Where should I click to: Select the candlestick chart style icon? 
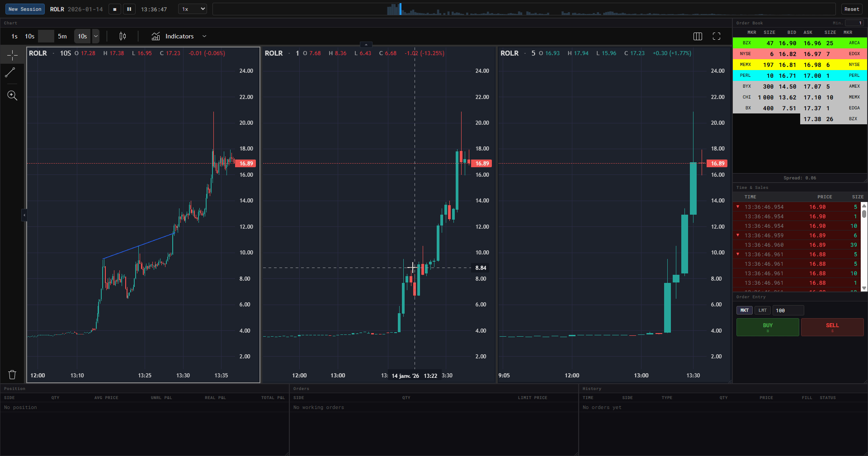(122, 36)
